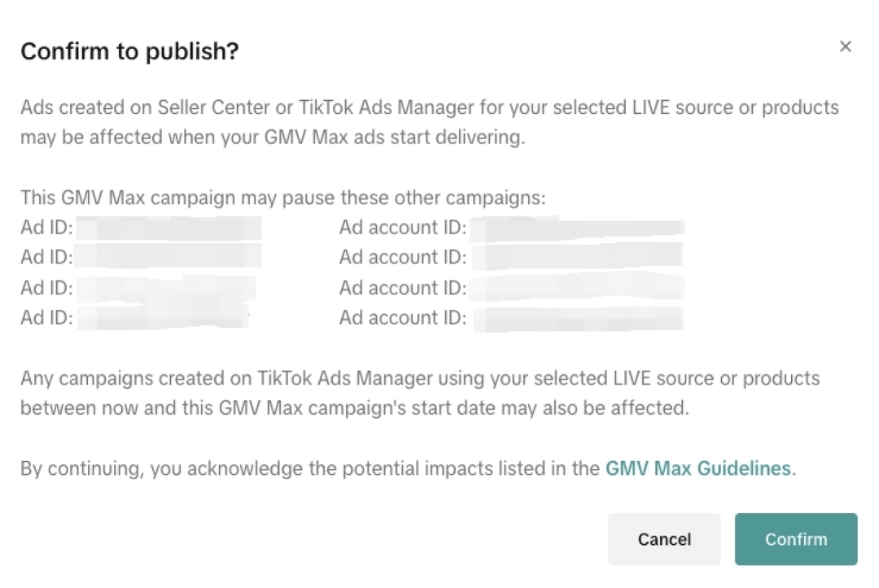Cancel publishing the GMV Max ads
Image resolution: width=879 pixels, height=588 pixels.
point(663,539)
